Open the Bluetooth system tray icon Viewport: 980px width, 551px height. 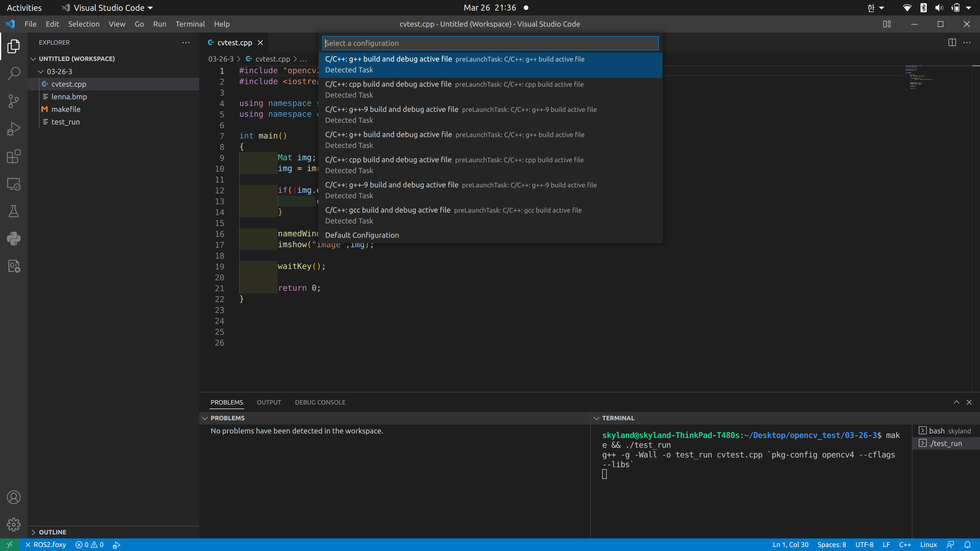coord(923,8)
